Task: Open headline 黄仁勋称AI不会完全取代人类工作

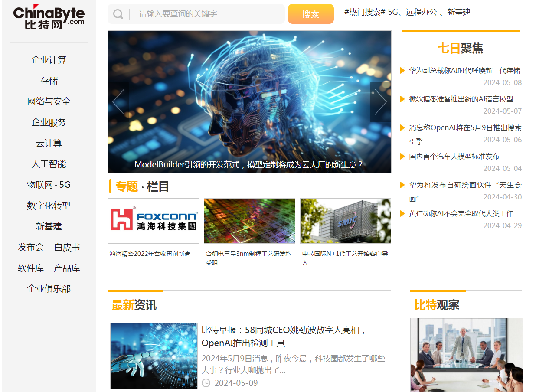Action: coord(461,213)
